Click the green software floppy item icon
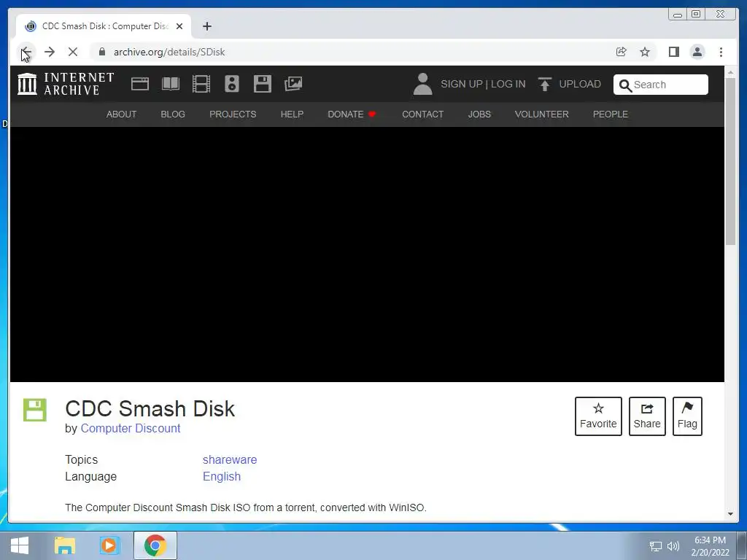The width and height of the screenshot is (747, 560). [x=35, y=410]
